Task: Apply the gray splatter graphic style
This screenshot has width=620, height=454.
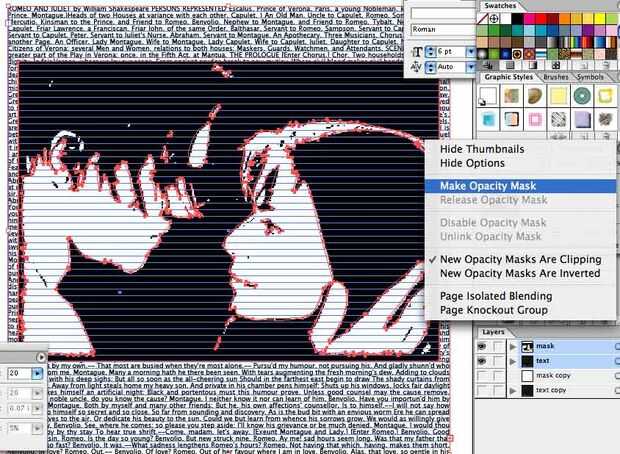Action: [x=605, y=119]
